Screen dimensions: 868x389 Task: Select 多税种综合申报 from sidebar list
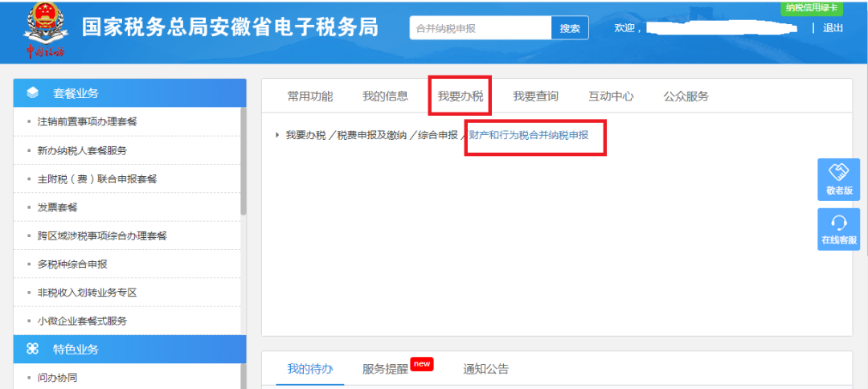(x=72, y=264)
